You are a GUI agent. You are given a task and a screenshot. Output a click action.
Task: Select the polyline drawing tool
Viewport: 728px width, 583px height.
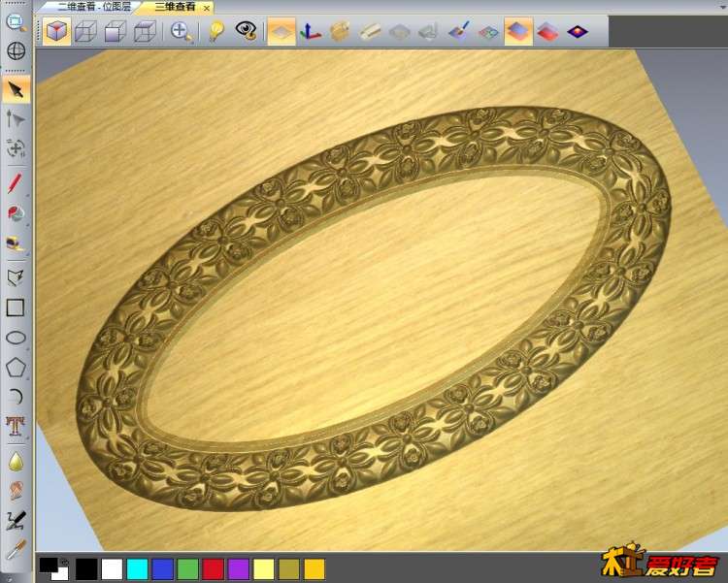click(16, 277)
